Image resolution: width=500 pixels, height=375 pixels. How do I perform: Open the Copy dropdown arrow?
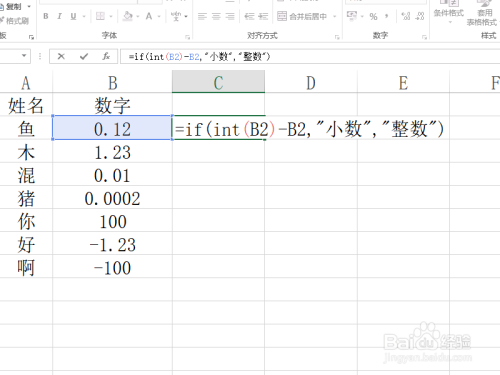coord(29,6)
